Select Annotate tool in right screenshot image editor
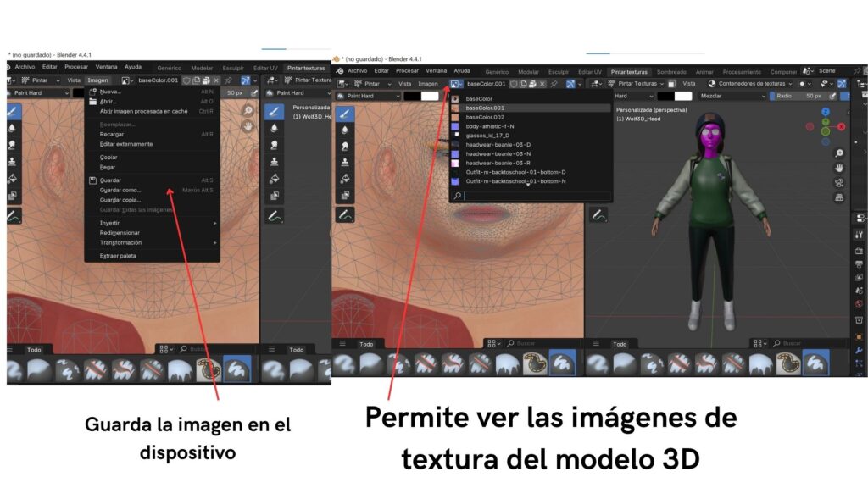The width and height of the screenshot is (868, 488). point(344,214)
